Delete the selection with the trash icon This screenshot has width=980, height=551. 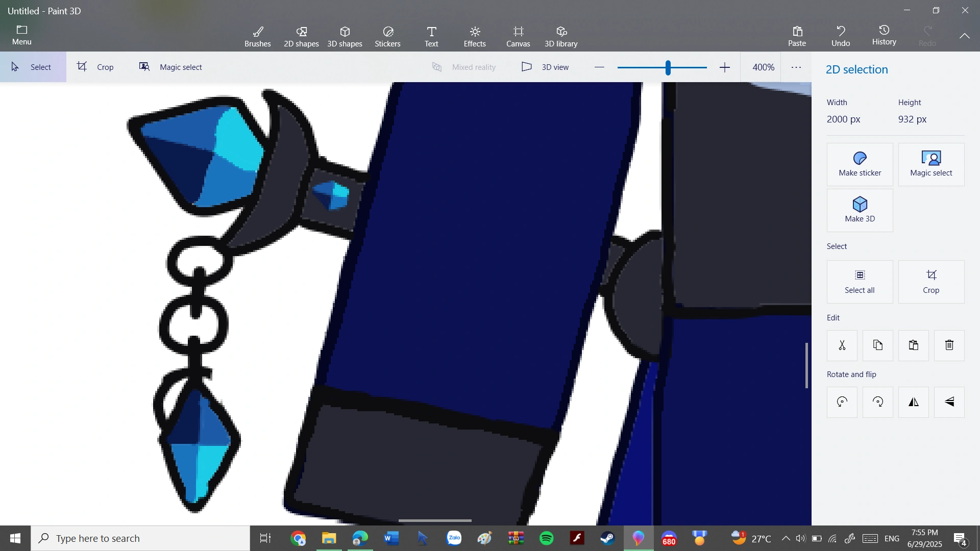(949, 345)
